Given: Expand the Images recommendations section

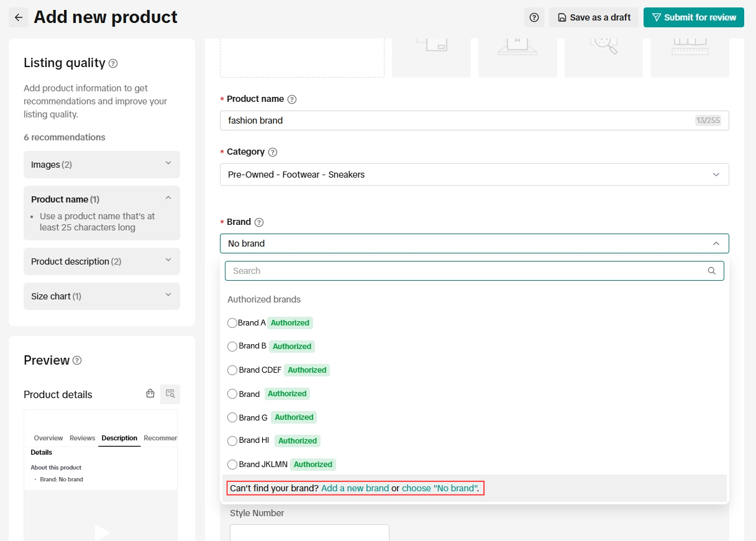Looking at the screenshot, I should point(102,165).
